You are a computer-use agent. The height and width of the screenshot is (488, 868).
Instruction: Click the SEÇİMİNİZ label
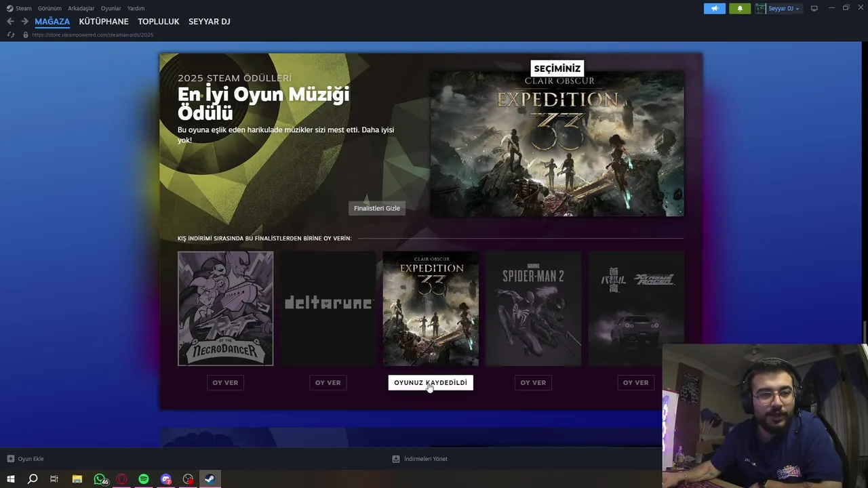557,68
